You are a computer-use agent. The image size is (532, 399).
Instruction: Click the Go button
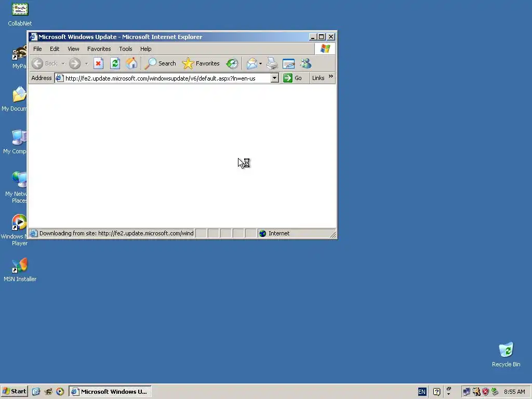coord(292,78)
